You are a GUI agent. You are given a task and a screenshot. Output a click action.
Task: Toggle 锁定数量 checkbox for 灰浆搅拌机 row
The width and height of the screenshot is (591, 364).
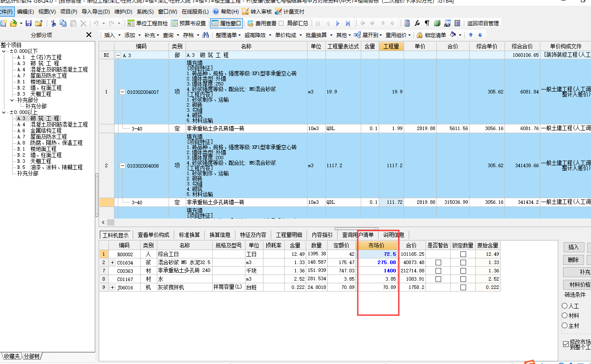tap(463, 287)
